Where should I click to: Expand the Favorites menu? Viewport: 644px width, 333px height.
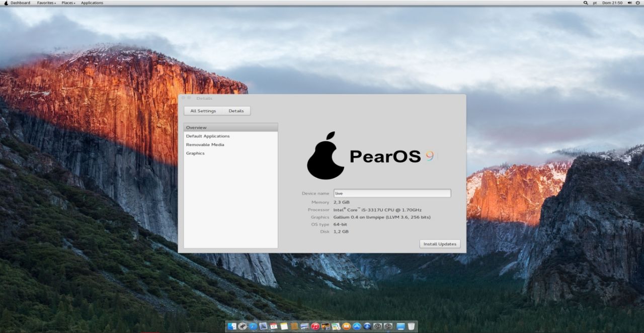(x=47, y=3)
